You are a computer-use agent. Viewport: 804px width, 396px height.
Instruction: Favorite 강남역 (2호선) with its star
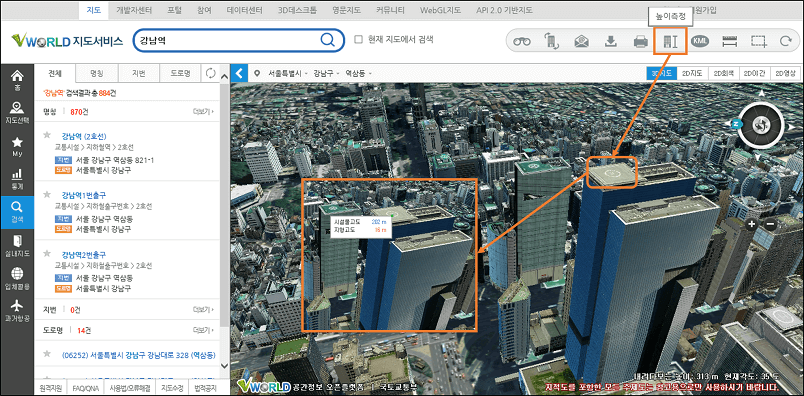pyautogui.click(x=47, y=135)
